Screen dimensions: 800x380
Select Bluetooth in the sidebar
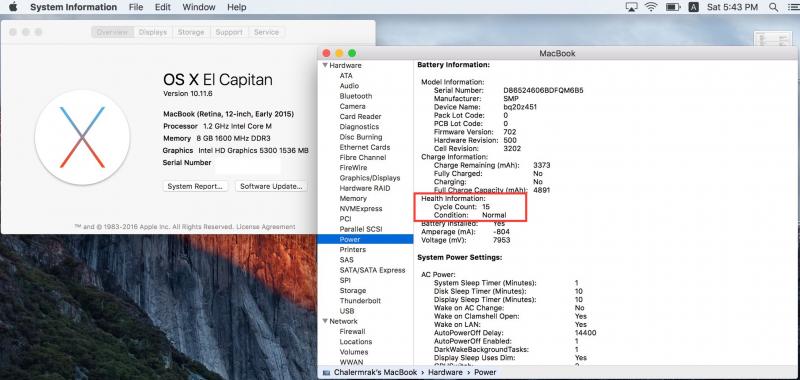[356, 96]
